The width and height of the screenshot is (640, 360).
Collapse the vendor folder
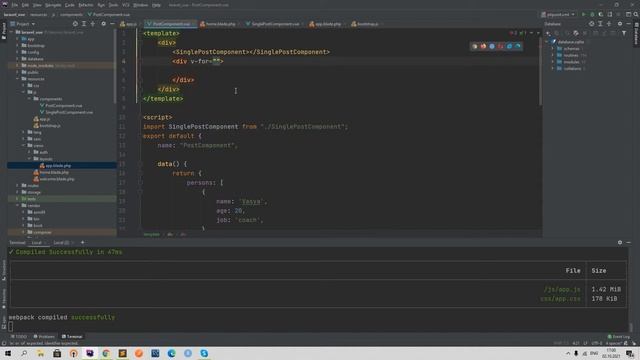(18, 205)
